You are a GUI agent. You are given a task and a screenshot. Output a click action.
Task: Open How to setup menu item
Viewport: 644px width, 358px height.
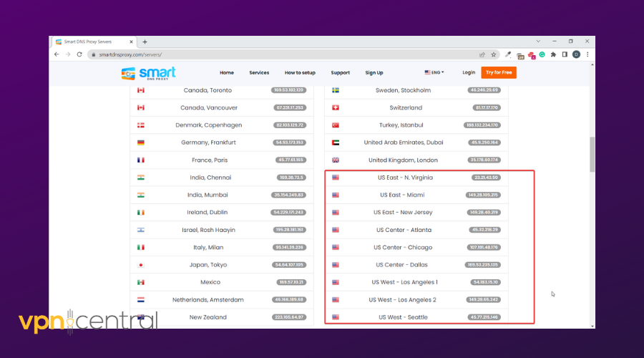click(x=300, y=73)
